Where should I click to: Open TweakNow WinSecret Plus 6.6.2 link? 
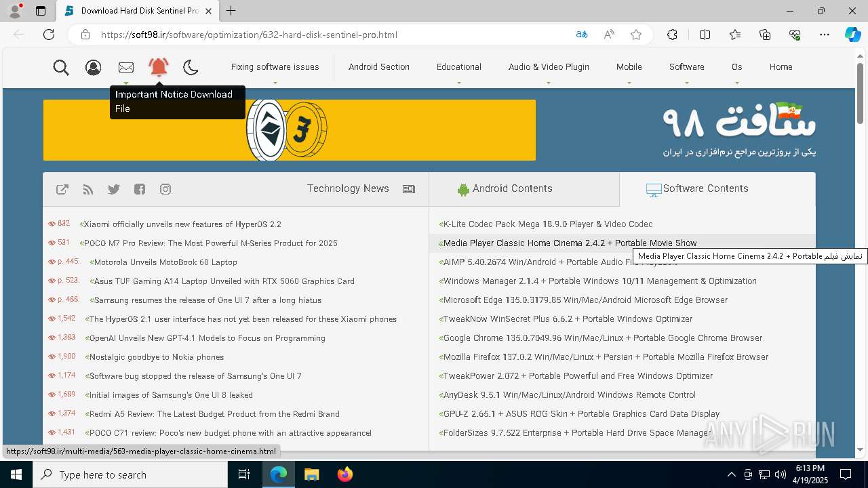point(568,319)
